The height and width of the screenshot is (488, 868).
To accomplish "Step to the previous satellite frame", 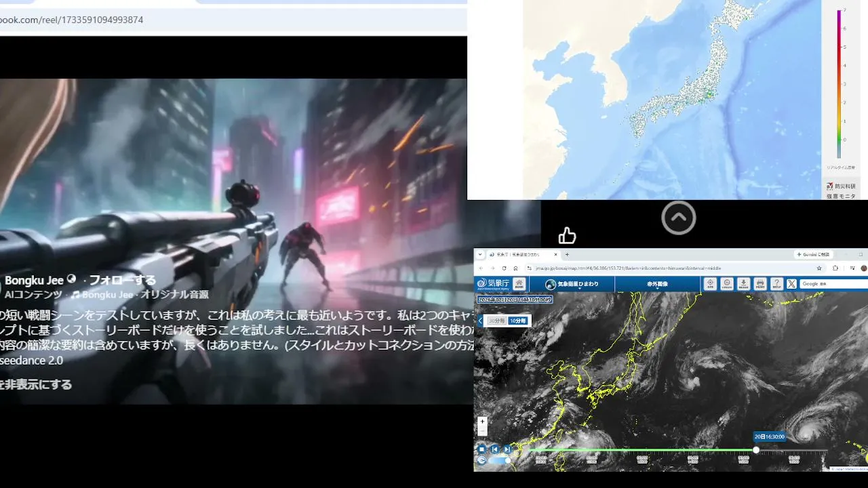I will (x=494, y=449).
